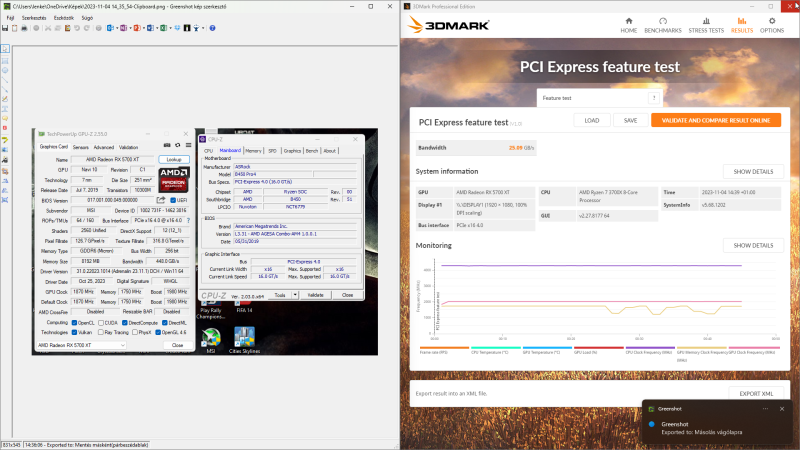This screenshot has height=450, width=800.
Task: Open GPU selection dropdown in GPU-Z
Action: tap(82, 345)
